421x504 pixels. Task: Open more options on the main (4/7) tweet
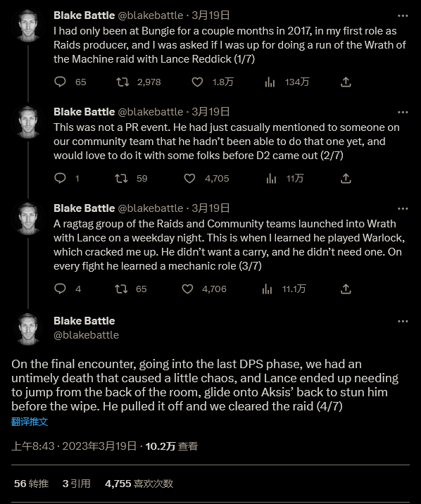403,321
